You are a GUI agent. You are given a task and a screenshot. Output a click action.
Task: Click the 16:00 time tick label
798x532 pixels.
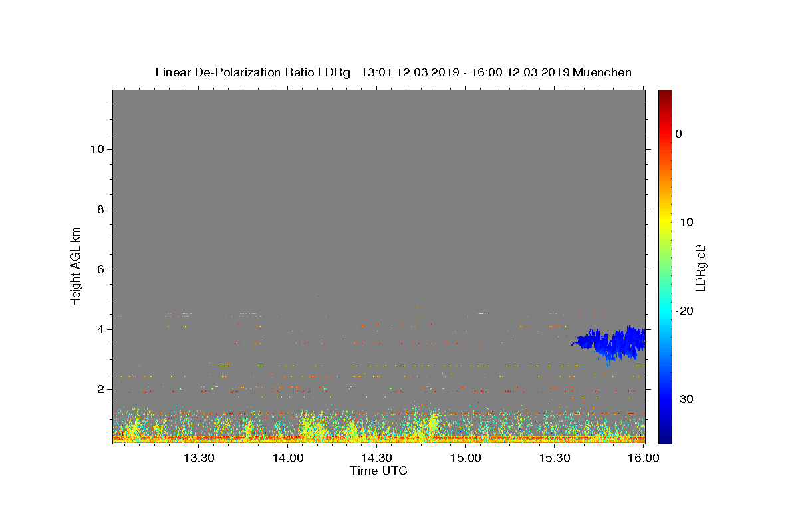[643, 458]
